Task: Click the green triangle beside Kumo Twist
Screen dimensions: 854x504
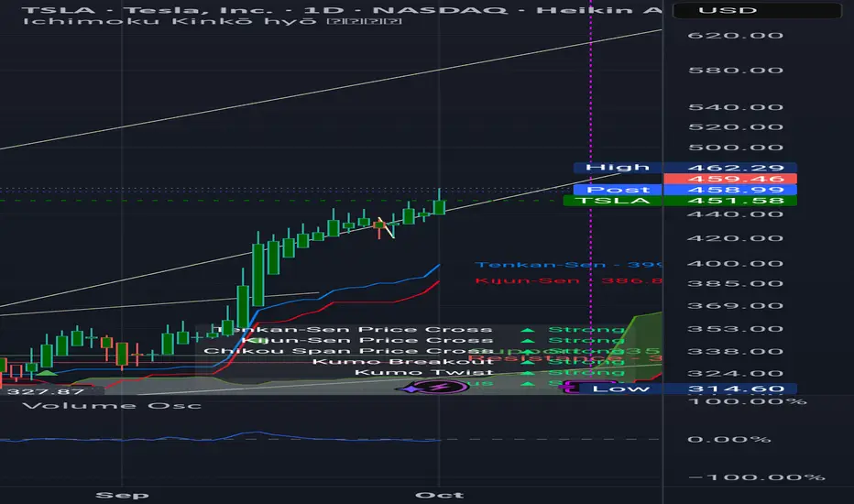Action: (527, 373)
